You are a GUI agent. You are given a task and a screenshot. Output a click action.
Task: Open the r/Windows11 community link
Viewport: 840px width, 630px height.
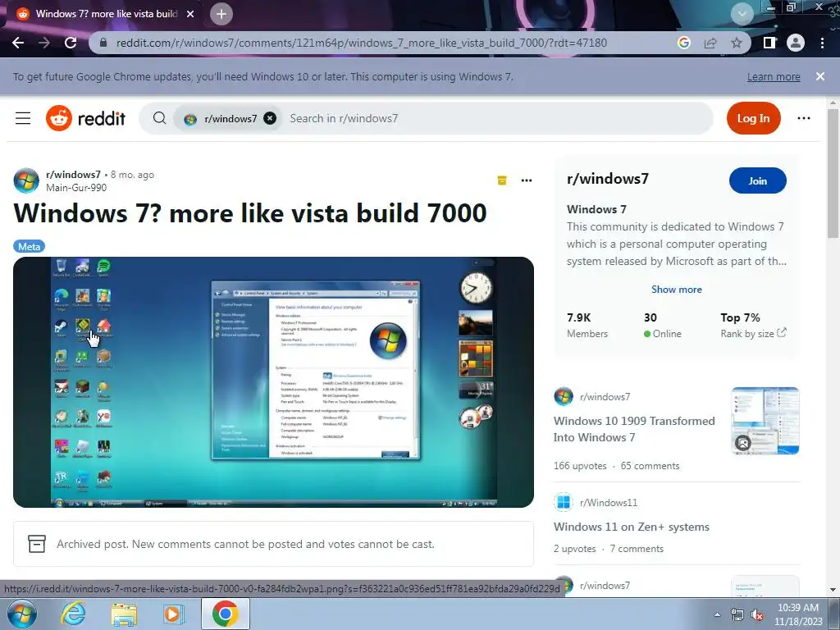[x=609, y=503]
